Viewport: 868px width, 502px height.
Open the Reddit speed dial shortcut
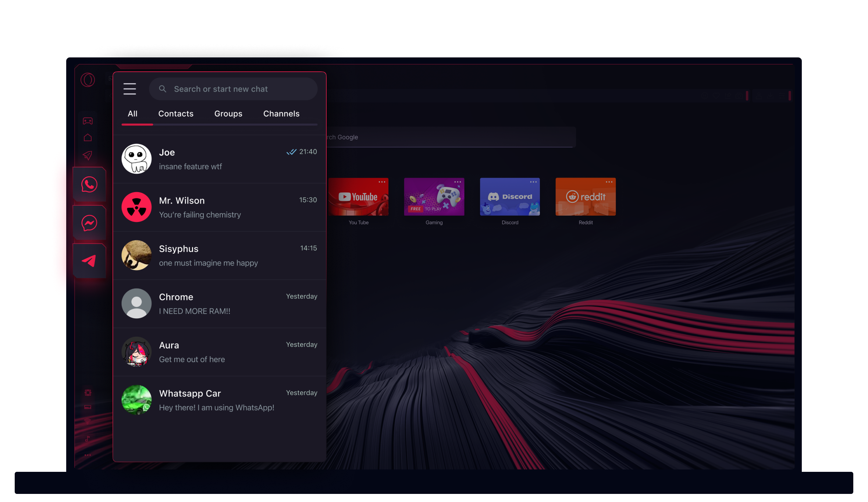[x=585, y=197]
